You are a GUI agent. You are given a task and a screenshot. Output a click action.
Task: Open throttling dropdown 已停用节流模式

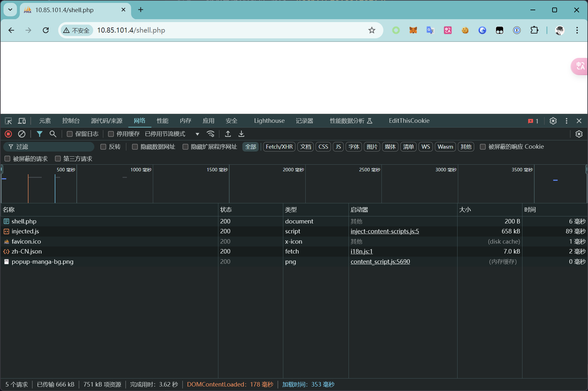(172, 134)
